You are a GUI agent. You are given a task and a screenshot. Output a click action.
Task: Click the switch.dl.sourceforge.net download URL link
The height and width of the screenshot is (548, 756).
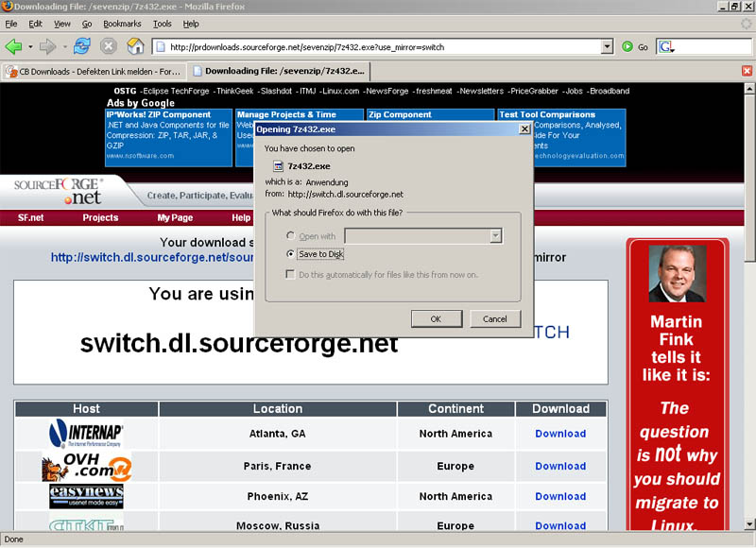coord(152,257)
